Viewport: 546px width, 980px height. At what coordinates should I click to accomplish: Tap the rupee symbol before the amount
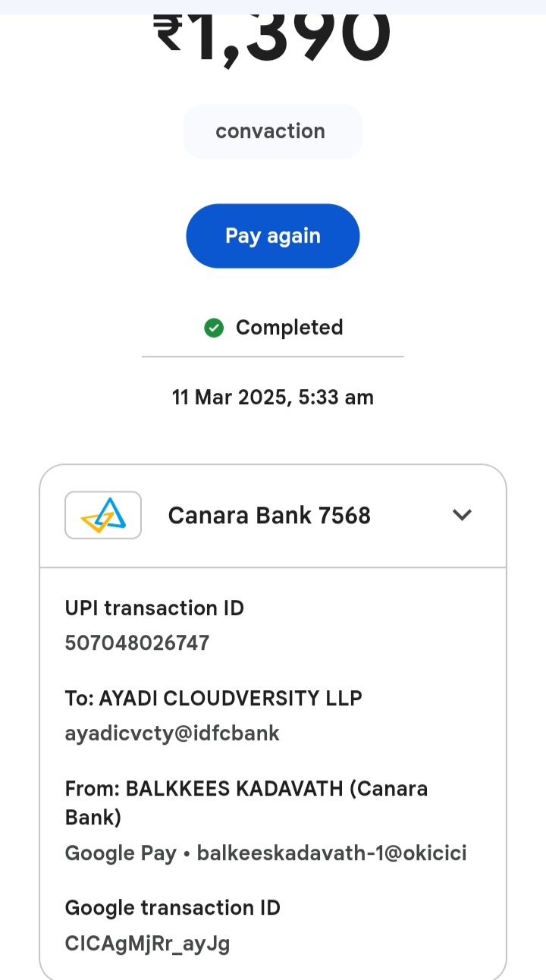[168, 34]
